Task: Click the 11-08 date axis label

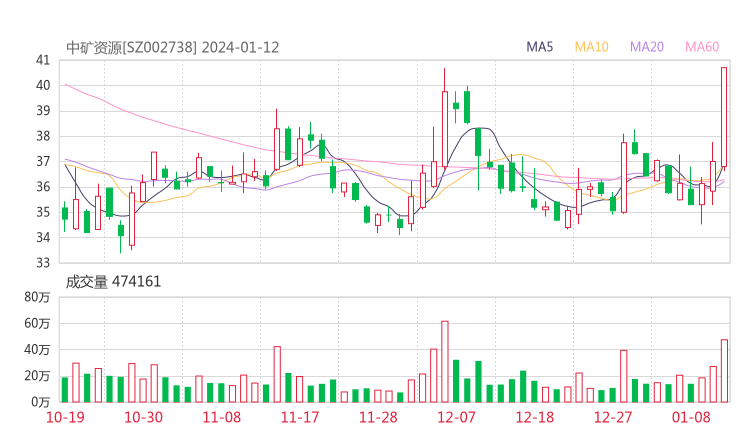Action: (221, 417)
